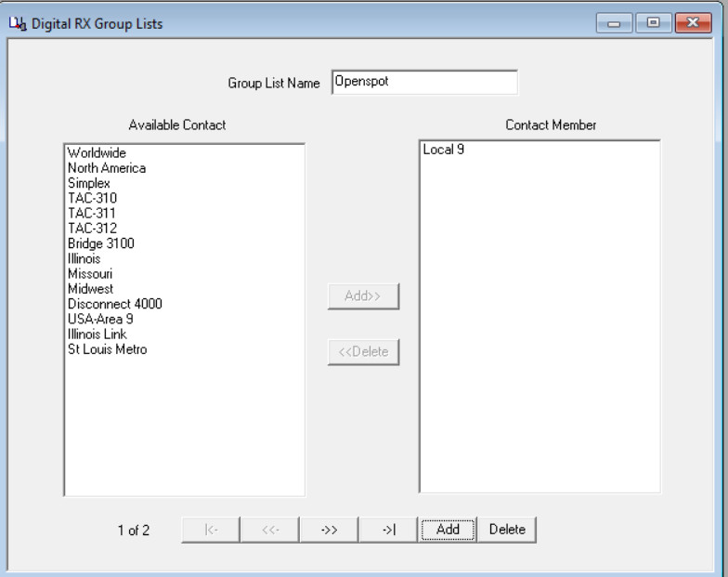728x577 pixels.
Task: Select Bridge 3100 contact
Action: tap(100, 243)
